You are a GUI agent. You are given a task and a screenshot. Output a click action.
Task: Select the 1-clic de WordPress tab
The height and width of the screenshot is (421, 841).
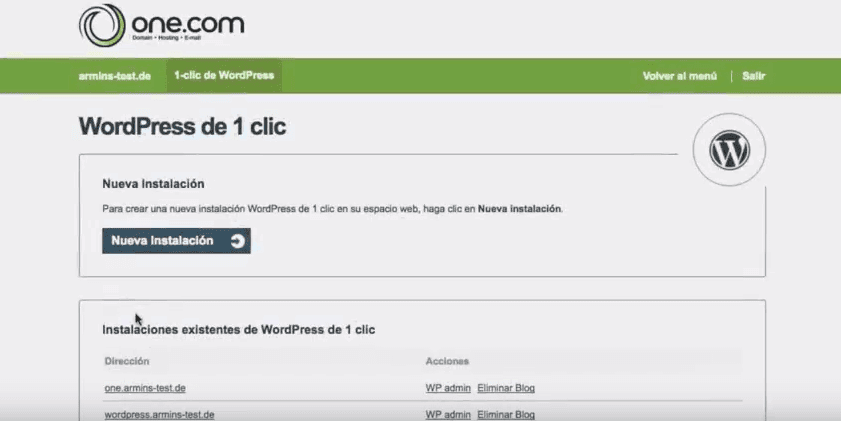[224, 76]
